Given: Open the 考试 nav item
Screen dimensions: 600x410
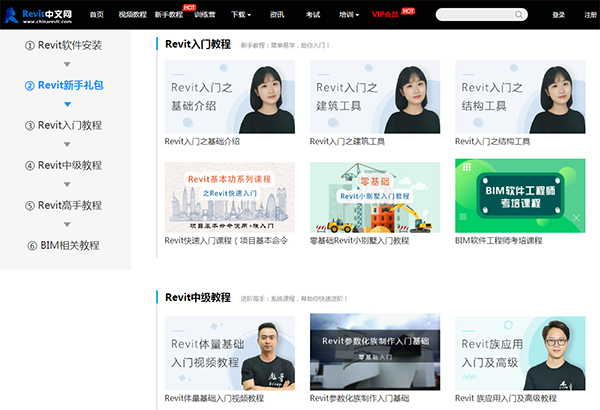Looking at the screenshot, I should click(313, 15).
